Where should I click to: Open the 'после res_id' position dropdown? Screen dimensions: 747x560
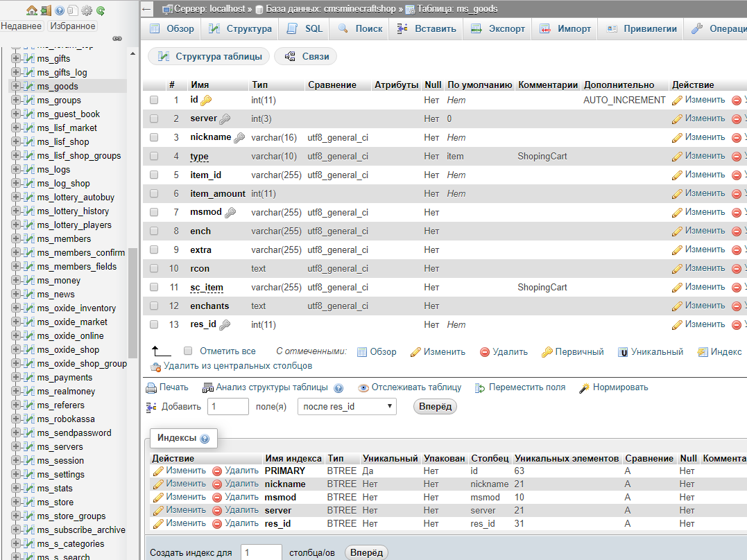click(x=347, y=407)
